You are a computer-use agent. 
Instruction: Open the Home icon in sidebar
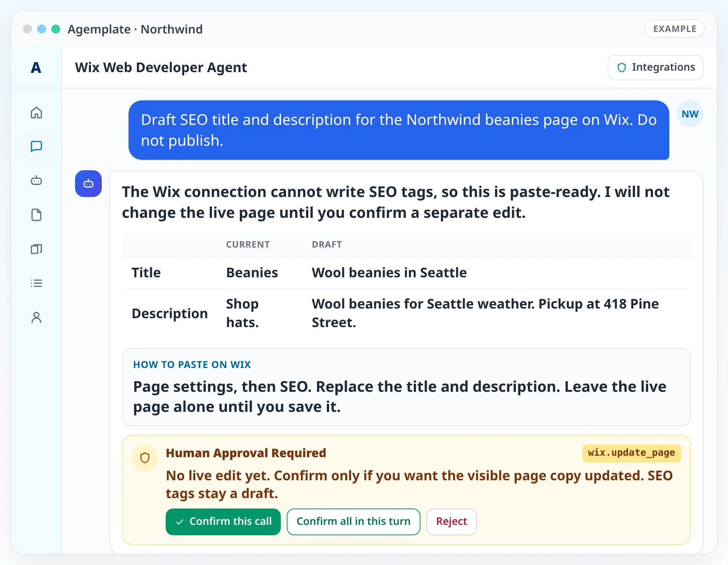[x=36, y=113]
